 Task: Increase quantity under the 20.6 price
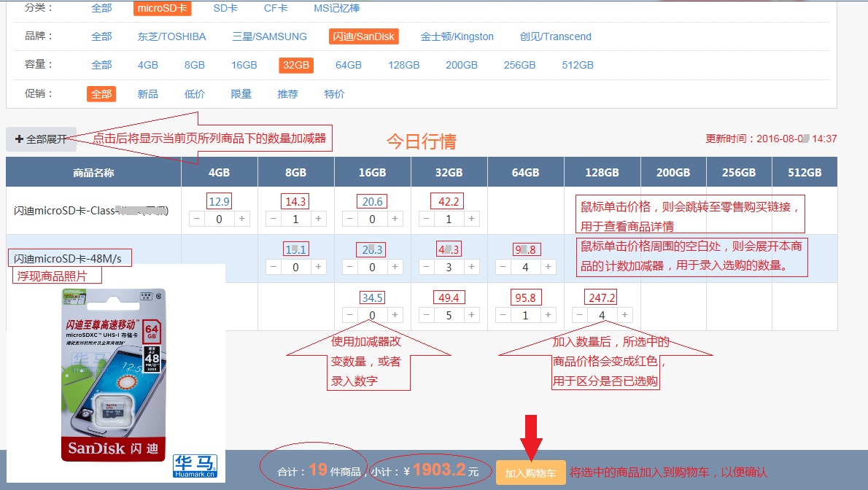(395, 219)
